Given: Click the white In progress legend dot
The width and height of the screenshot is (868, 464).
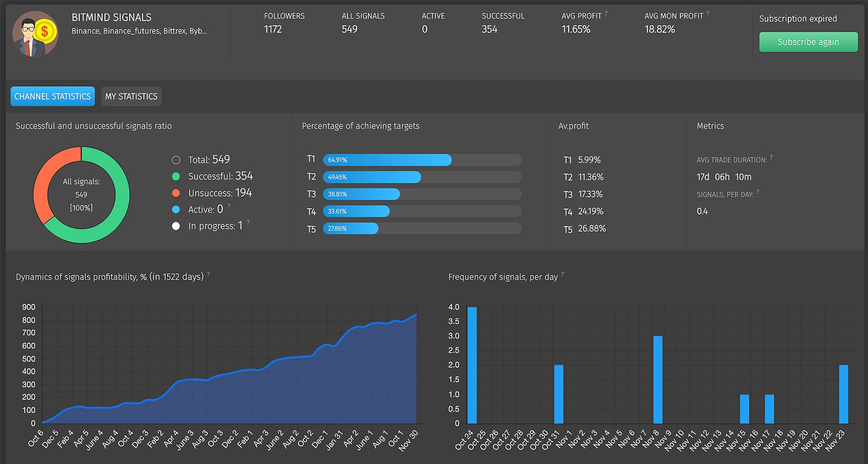Looking at the screenshot, I should coord(176,226).
